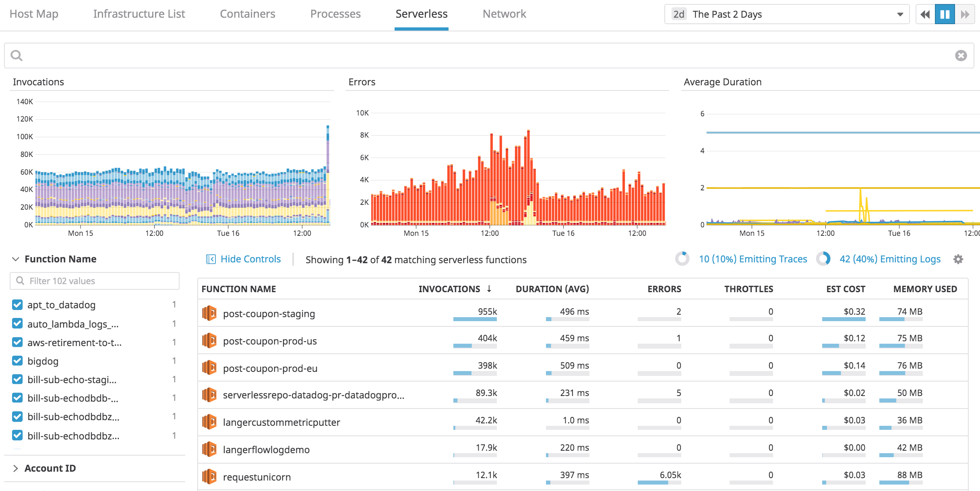Open the Network tab
Viewport: 980px width, 491px height.
[504, 14]
